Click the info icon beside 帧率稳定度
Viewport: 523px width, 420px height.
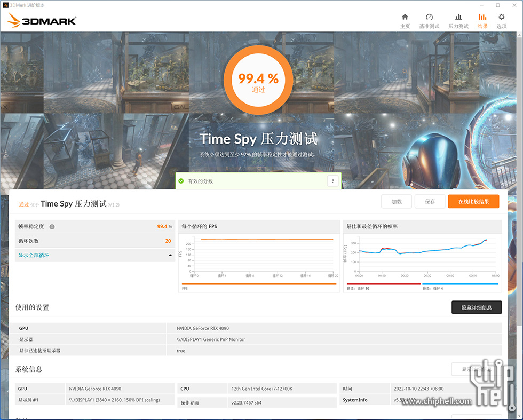pyautogui.click(x=52, y=227)
